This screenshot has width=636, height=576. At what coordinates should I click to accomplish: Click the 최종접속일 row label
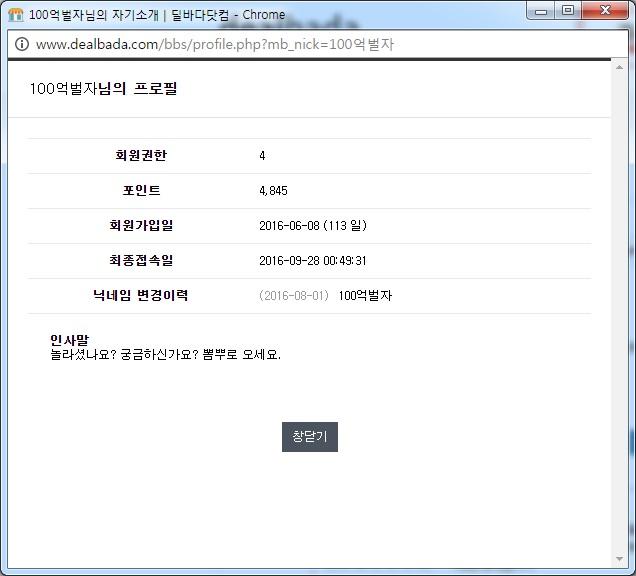pos(141,261)
